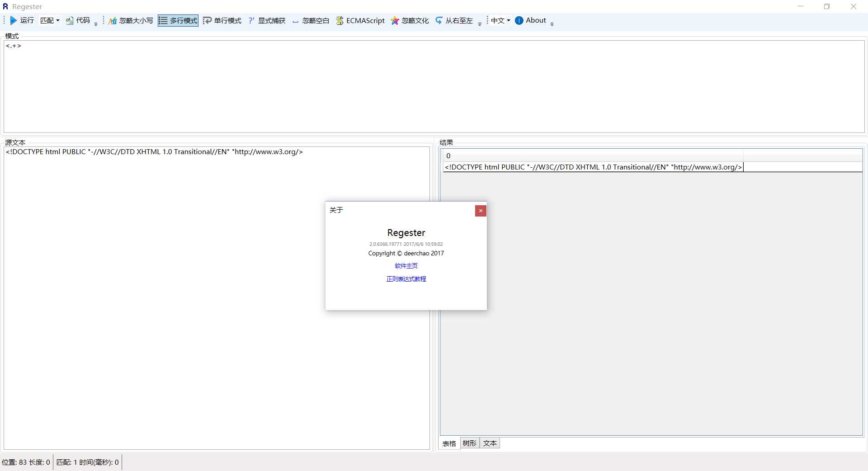Toggle 从右至左 right-to-left option

[x=454, y=20]
